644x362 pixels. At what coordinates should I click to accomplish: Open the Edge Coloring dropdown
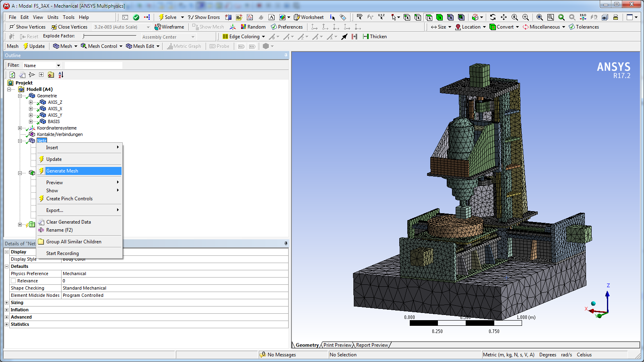click(263, 37)
